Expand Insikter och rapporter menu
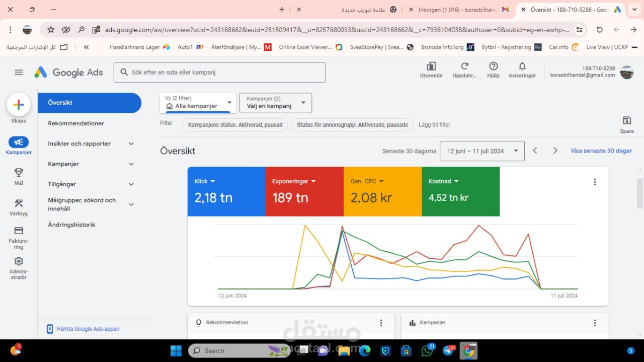Screen dimensions: 644x362 pyautogui.click(x=92, y=143)
